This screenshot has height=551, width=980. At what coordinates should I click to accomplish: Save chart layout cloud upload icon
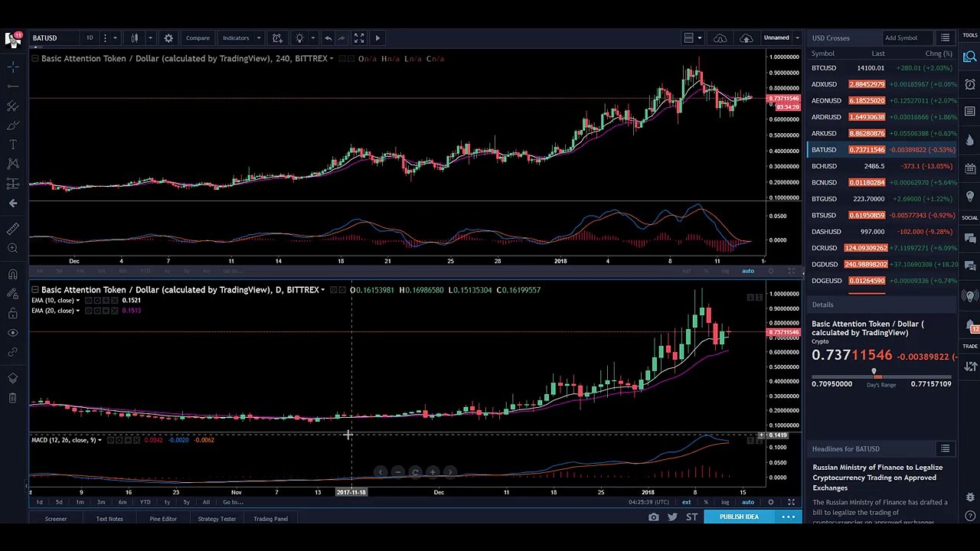point(746,37)
